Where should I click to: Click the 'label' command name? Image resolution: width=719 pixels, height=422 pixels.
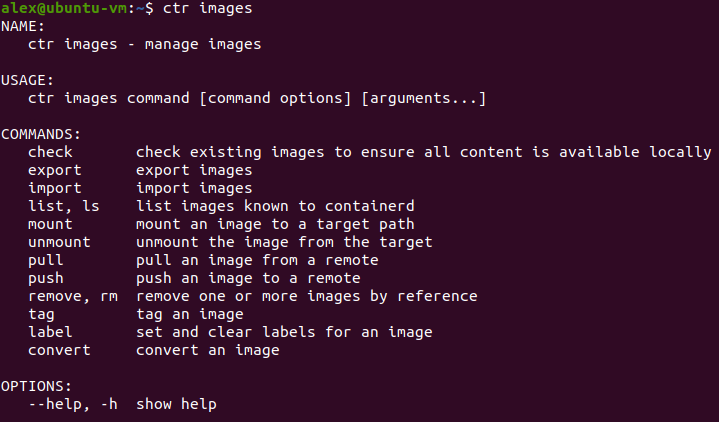pos(50,332)
